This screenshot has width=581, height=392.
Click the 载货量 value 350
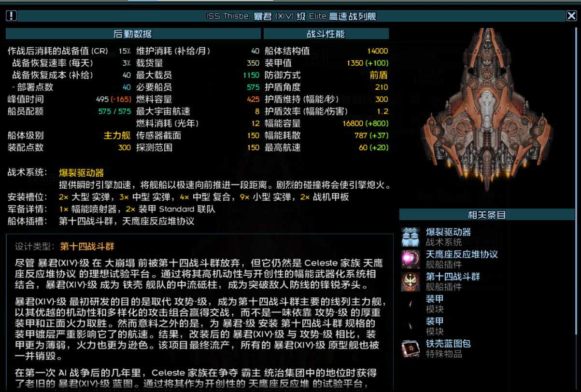click(253, 63)
